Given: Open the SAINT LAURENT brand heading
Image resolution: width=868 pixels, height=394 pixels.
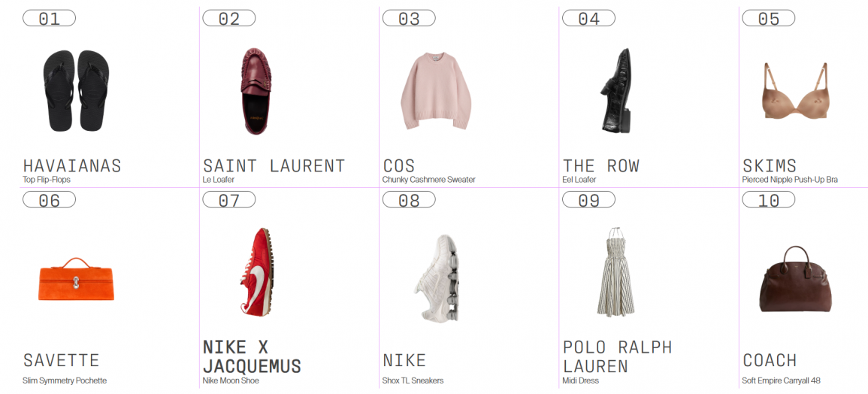Looking at the screenshot, I should 274,165.
